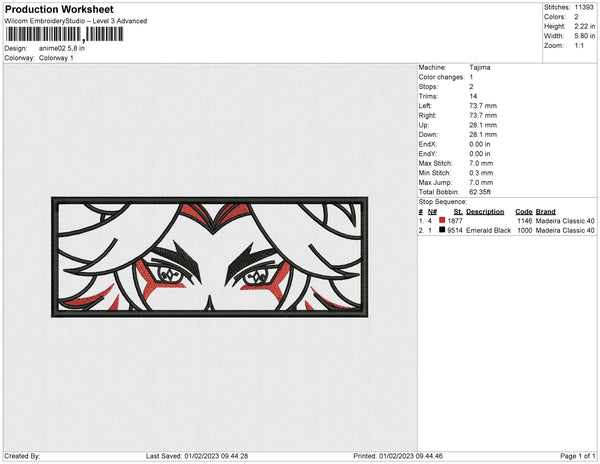Click the Machine value 'Tajima'
This screenshot has height=464, width=600.
pyautogui.click(x=479, y=67)
